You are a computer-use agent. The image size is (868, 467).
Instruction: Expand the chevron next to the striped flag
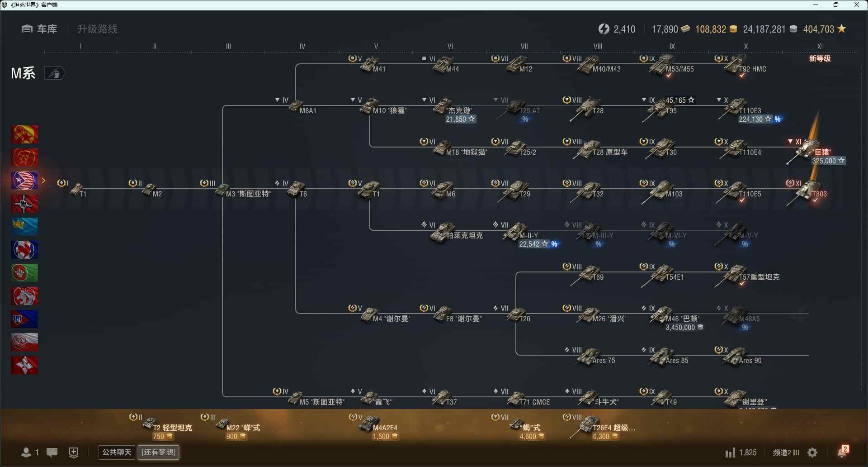[x=43, y=181]
